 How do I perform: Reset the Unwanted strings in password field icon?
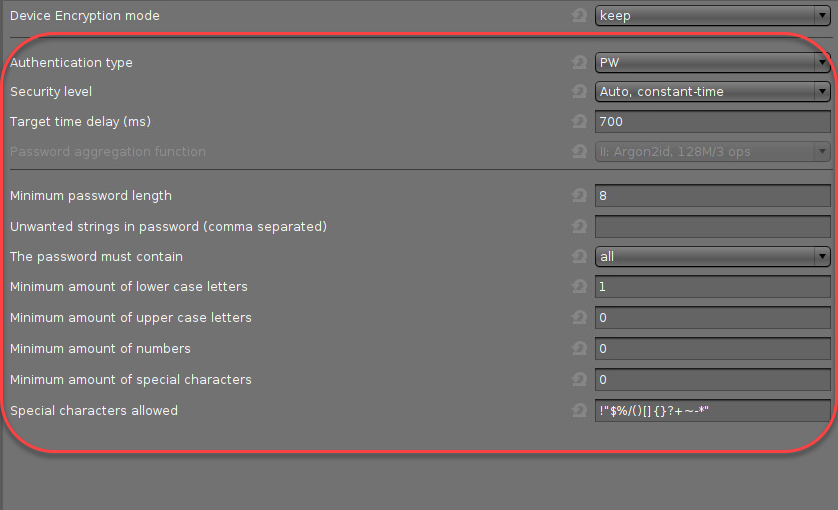click(x=579, y=227)
